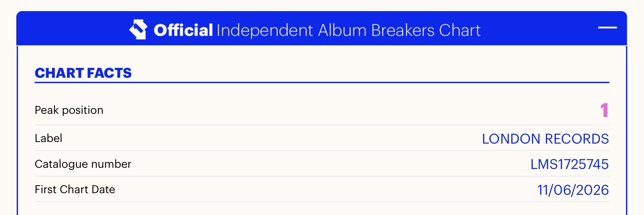The image size is (644, 215).
Task: Click the blue underline beneath CHART FACTS
Action: (322, 83)
